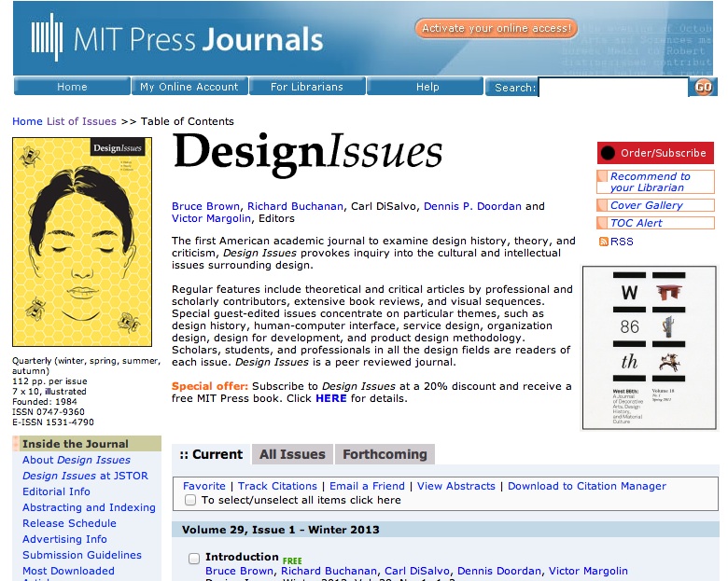Check the Introduction article checkbox

[x=194, y=558]
